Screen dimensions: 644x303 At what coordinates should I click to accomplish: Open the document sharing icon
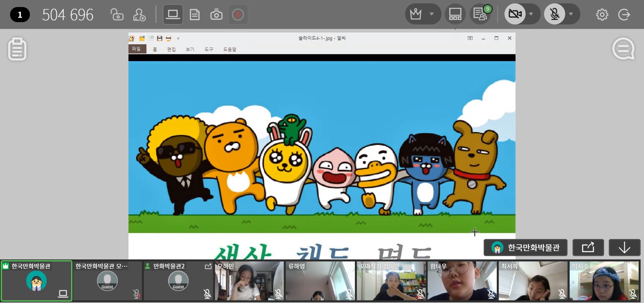point(195,15)
